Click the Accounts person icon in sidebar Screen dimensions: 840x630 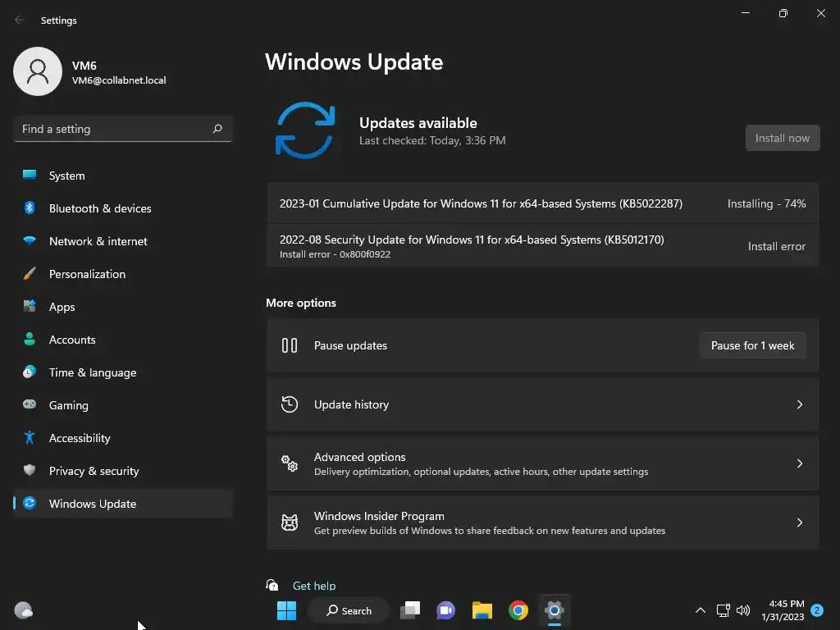tap(30, 339)
